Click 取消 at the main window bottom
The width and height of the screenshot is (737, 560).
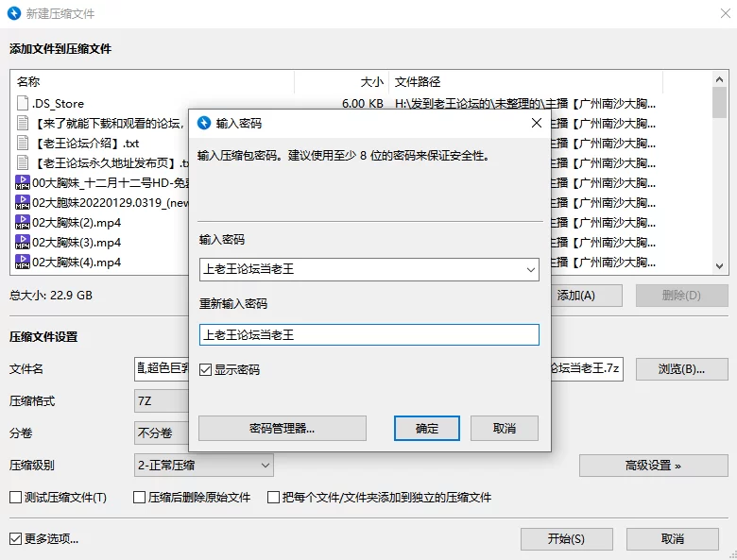click(672, 539)
